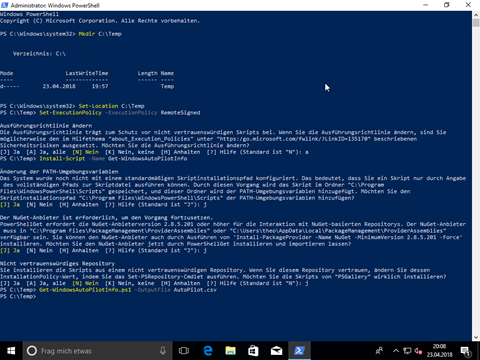Click the 'Ausführungsrichtlinie ändern' heading

pyautogui.click(x=46, y=126)
